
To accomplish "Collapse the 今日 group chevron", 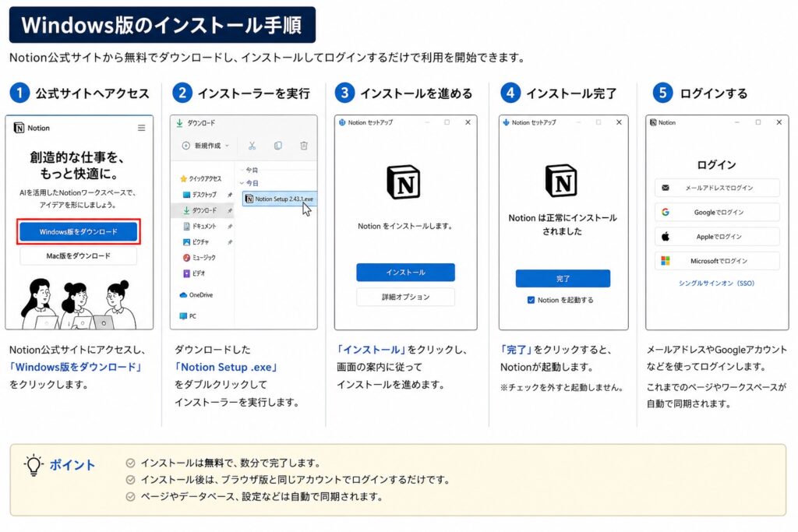I will 242,183.
